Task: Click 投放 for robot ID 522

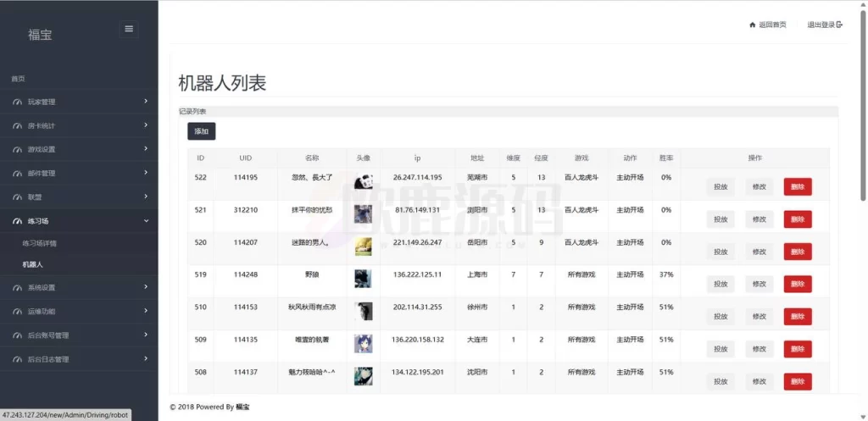Action: (721, 187)
